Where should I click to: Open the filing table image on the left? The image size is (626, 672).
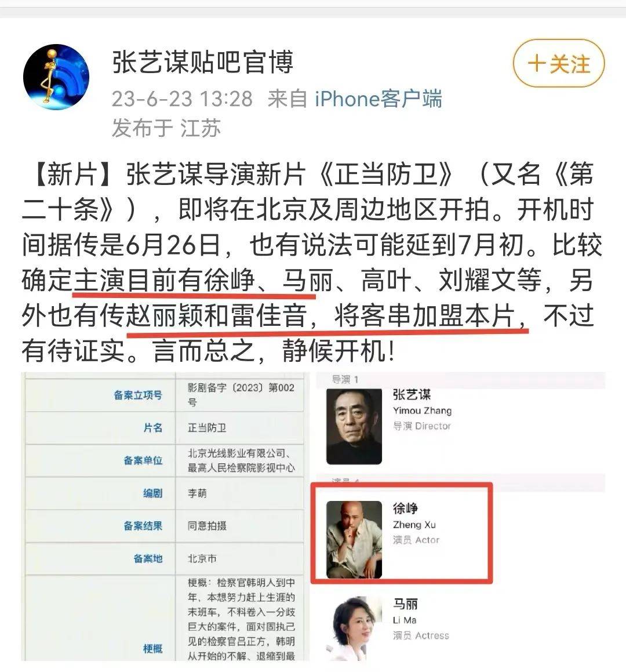pos(165,517)
